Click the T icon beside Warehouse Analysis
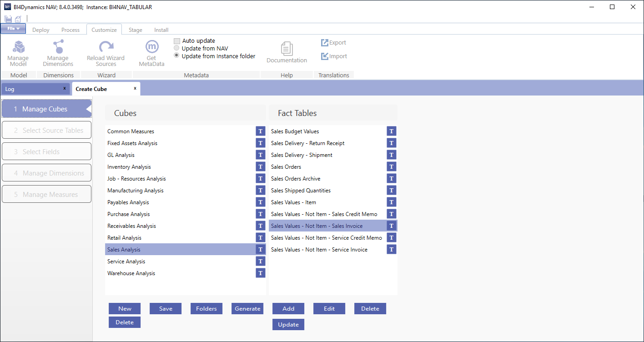This screenshot has width=644, height=342. pyautogui.click(x=260, y=273)
